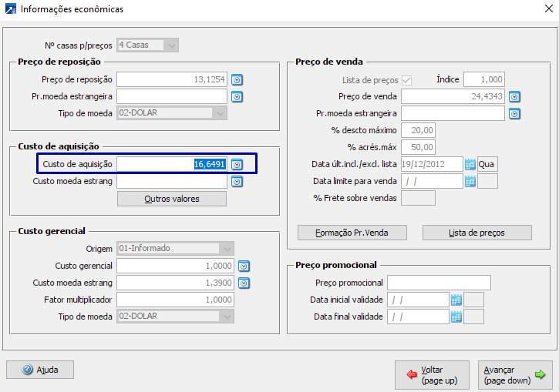Expand the Origem dropdown in Custo gerencial

[x=226, y=249]
